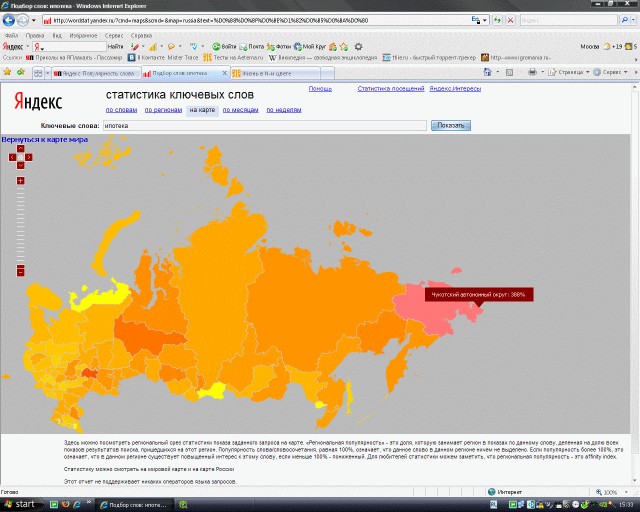This screenshot has width=640, height=512.
Task: Open Мой Круг on the Yandex toolbar
Action: click(x=310, y=47)
